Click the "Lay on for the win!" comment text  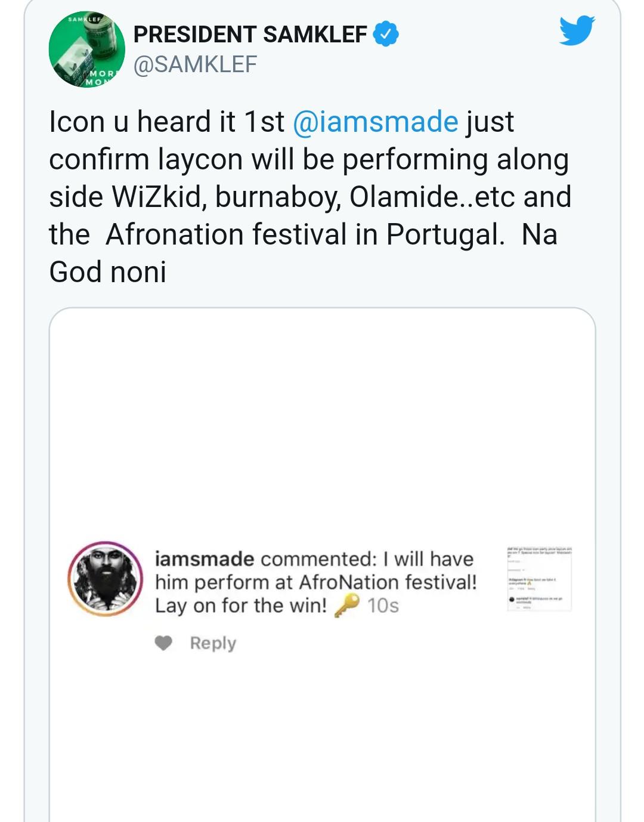tap(240, 605)
